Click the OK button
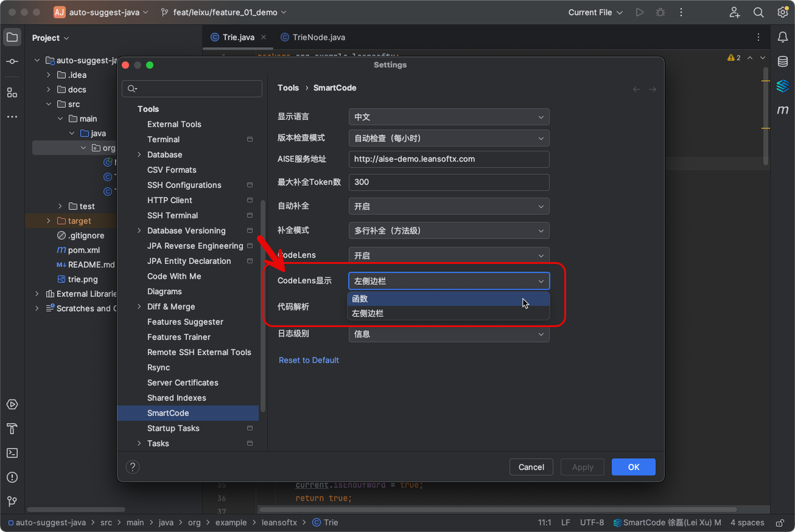Image resolution: width=795 pixels, height=532 pixels. pyautogui.click(x=634, y=467)
